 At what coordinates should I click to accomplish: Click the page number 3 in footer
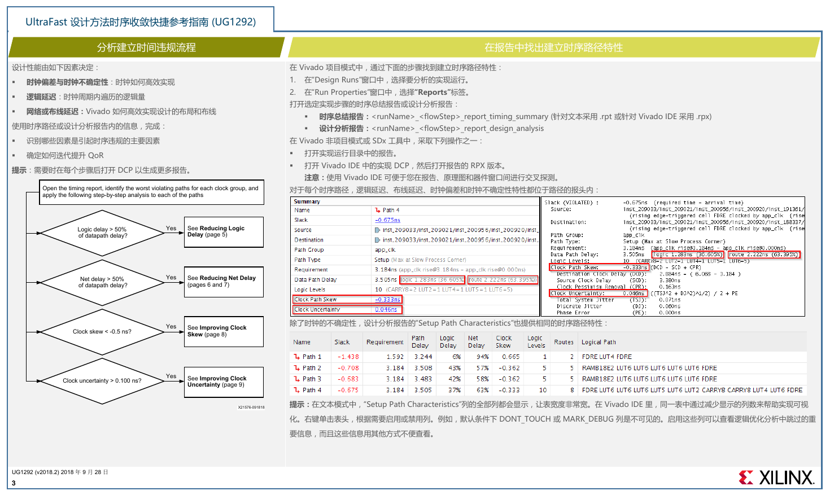14,483
